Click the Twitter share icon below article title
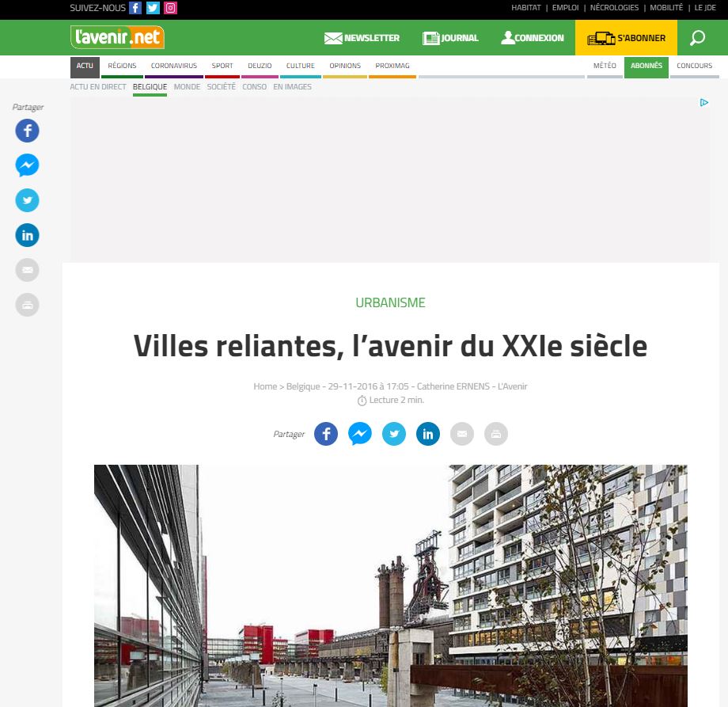 click(394, 434)
